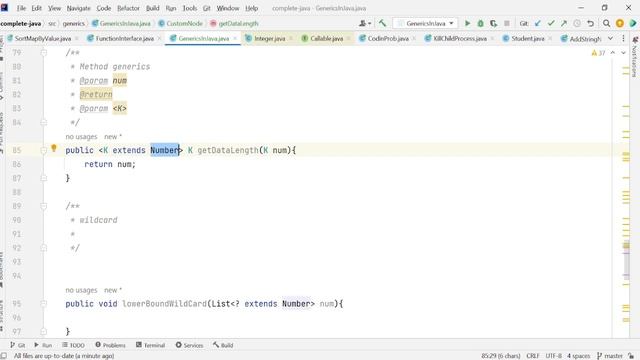Open the green toolbox icon at far right
This screenshot has width=640, height=360.
(633, 24)
